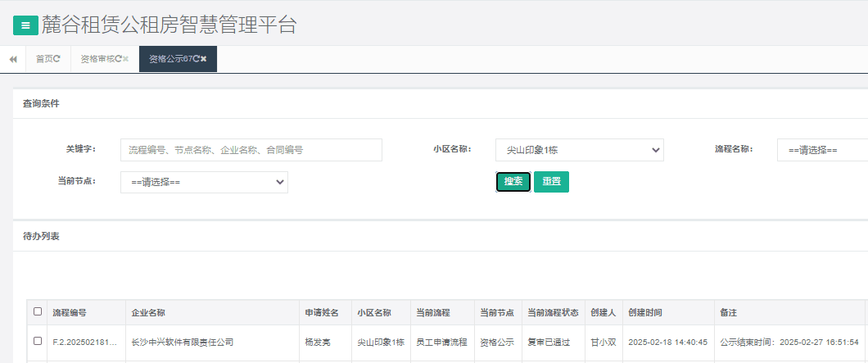Switch to the 首页 tab
The height and width of the screenshot is (363, 868).
click(43, 59)
